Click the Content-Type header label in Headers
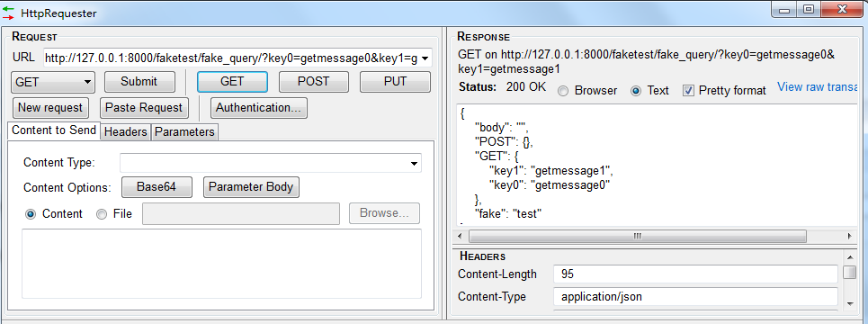The height and width of the screenshot is (324, 868). click(x=492, y=297)
